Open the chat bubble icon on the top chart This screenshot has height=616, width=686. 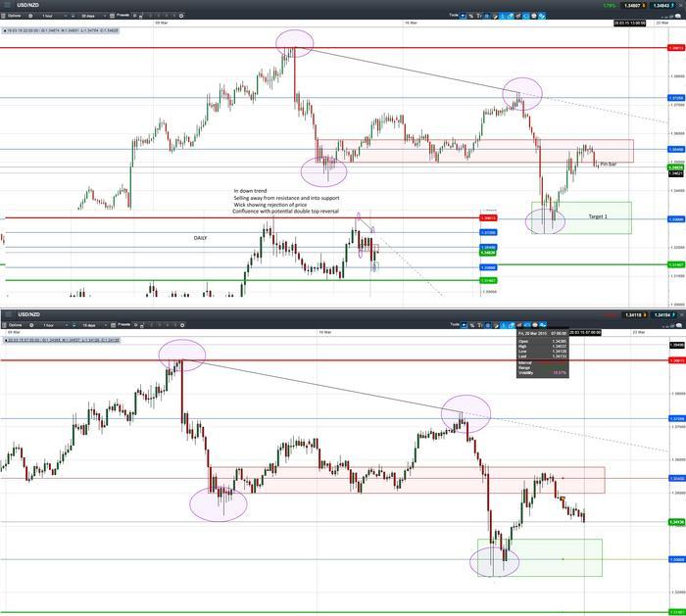point(678,17)
